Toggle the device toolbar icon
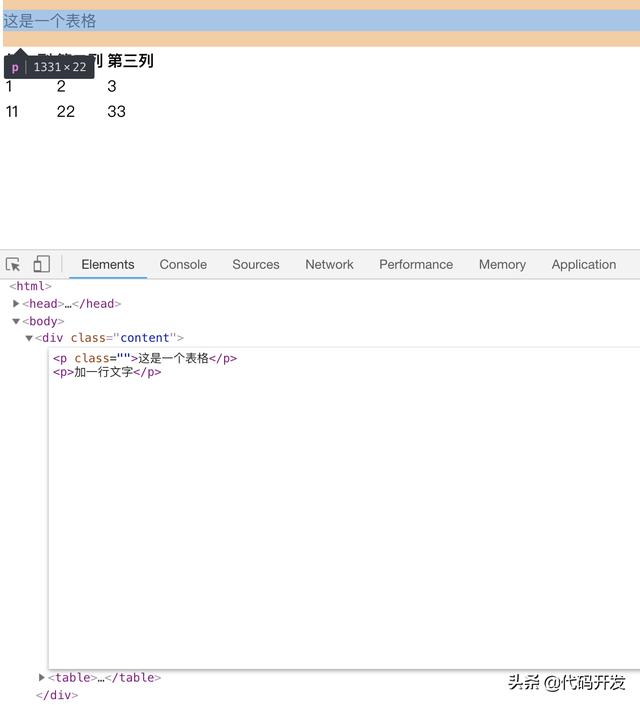Screen dimensions: 640x705 pos(41,264)
